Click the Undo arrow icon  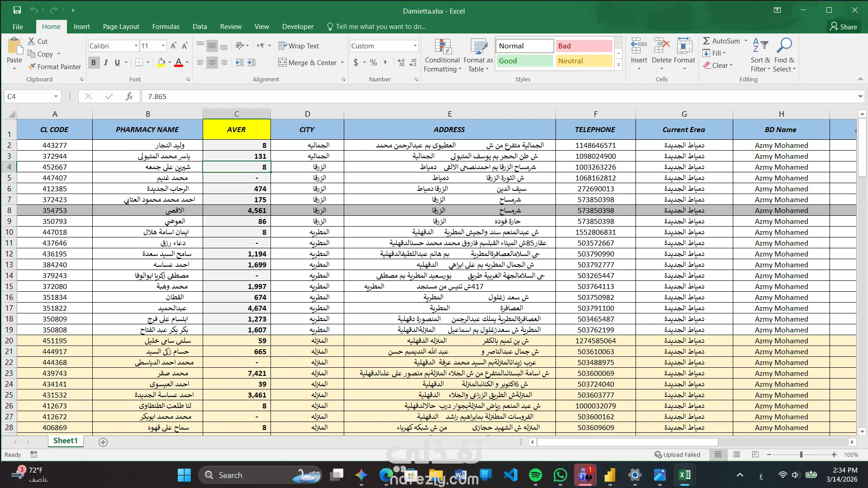click(x=33, y=10)
